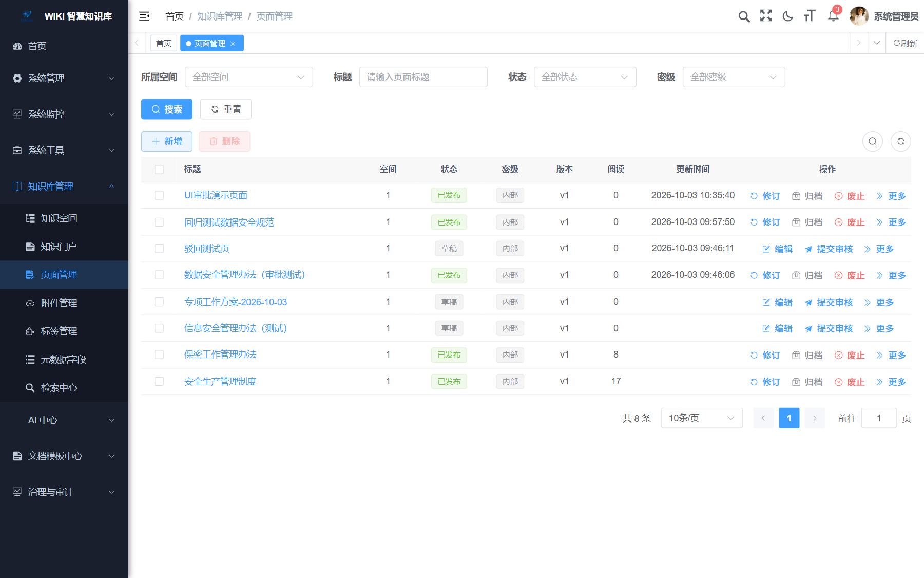Check the 安全生产管理制度 row checkbox
The width and height of the screenshot is (924, 578).
tap(159, 381)
